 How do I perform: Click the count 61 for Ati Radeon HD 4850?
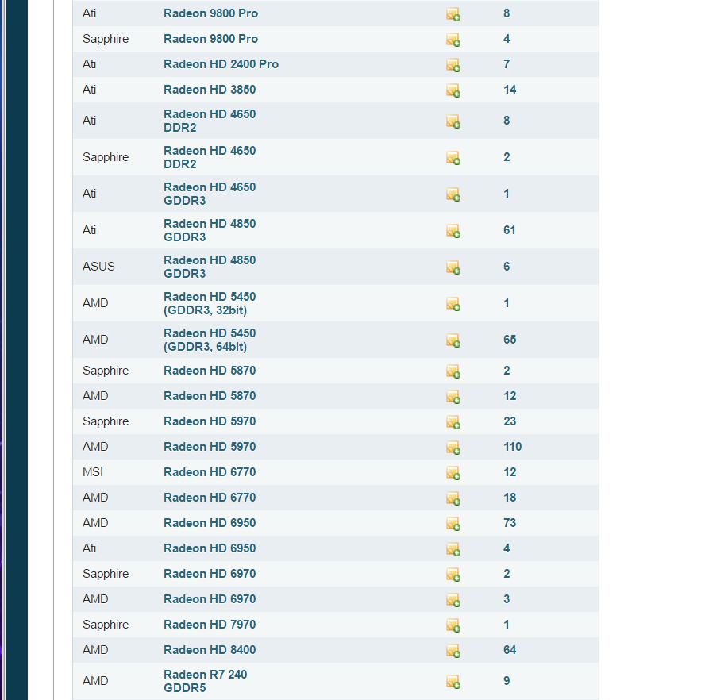(510, 230)
